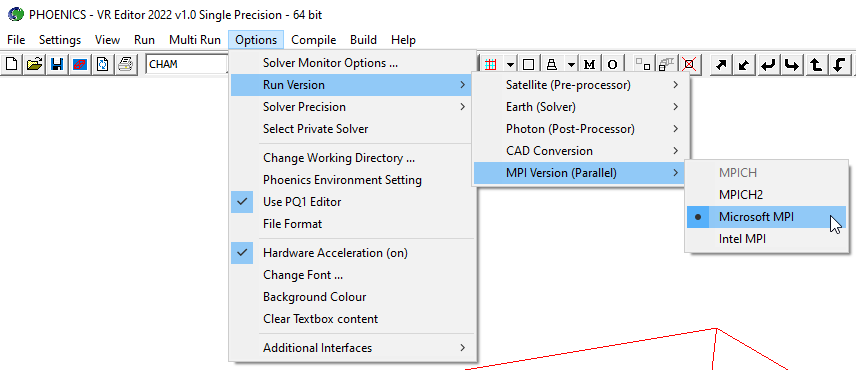The image size is (856, 370).
Task: Click the New file toolbar icon
Action: [x=12, y=64]
